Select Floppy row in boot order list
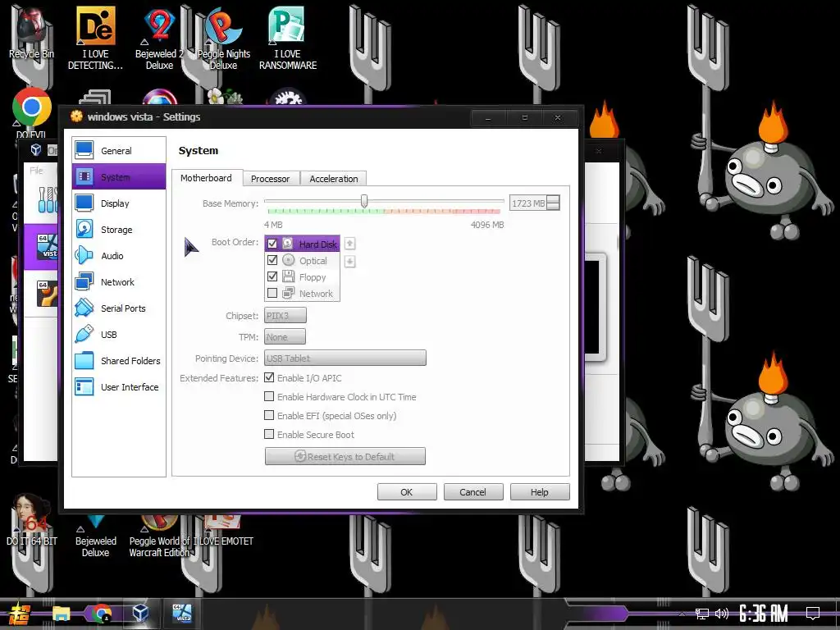Image resolution: width=840 pixels, height=630 pixels. [302, 277]
